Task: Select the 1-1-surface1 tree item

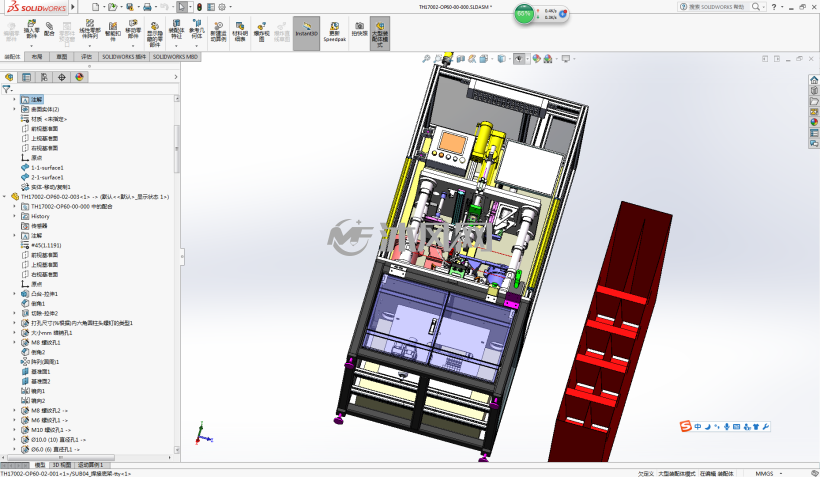Action: [41, 167]
